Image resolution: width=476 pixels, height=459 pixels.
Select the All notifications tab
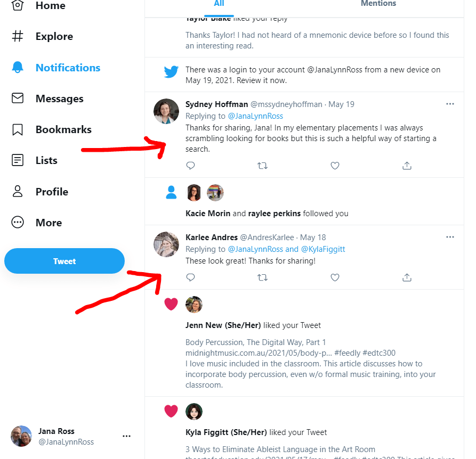click(x=219, y=4)
